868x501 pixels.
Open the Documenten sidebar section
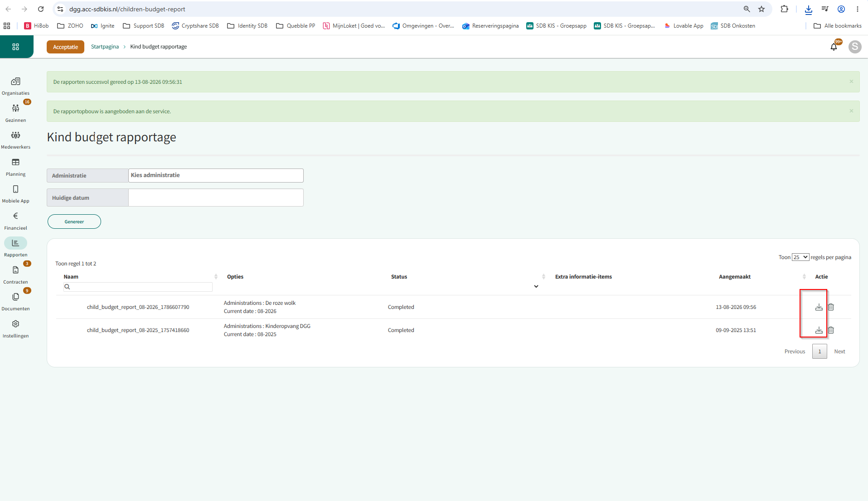click(x=15, y=301)
